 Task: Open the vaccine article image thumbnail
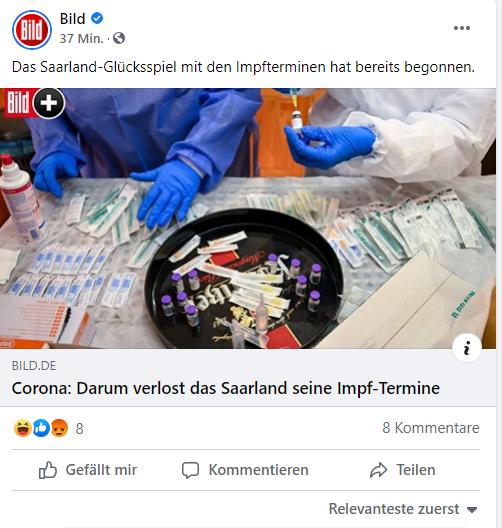tap(248, 218)
